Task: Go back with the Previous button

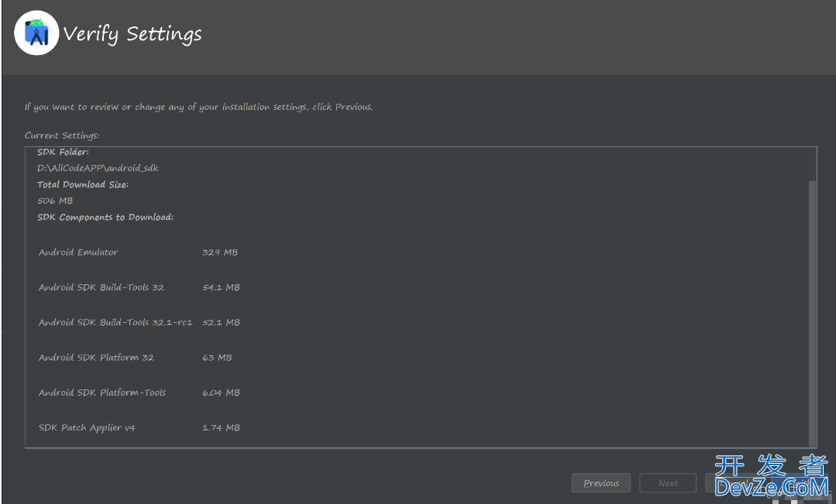Action: [x=601, y=482]
